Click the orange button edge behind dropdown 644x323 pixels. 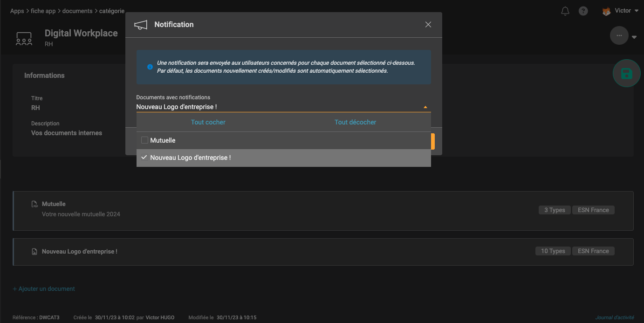[433, 142]
